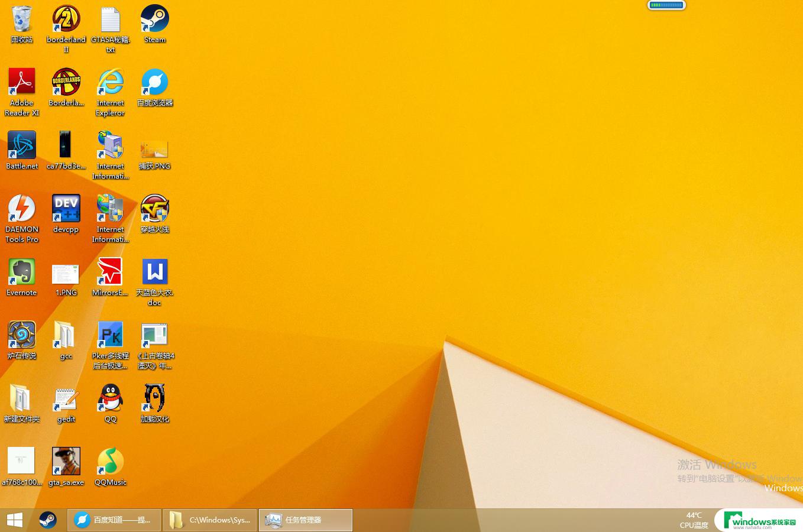Open Internet Information shortcut next to 捕获.PNG
This screenshot has width=803, height=532.
(x=111, y=155)
